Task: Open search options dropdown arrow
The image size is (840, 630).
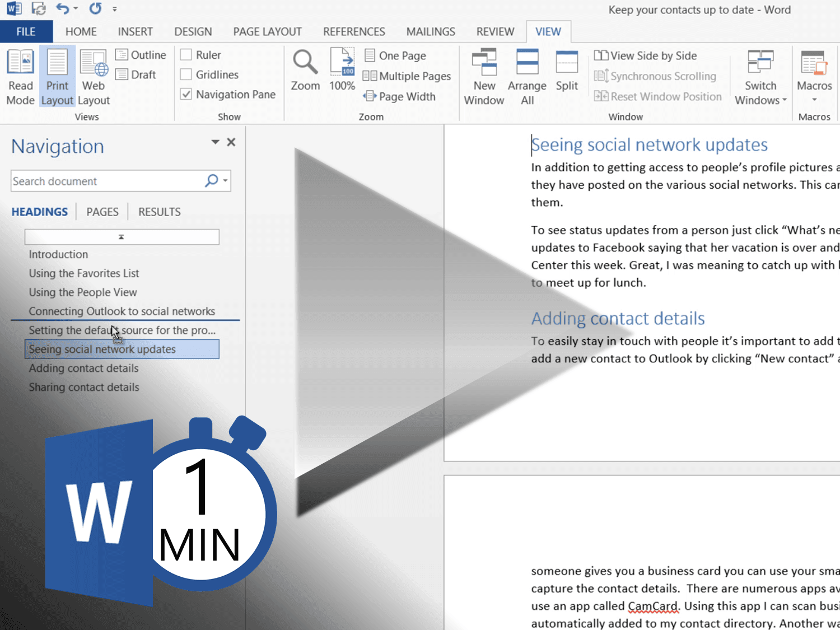Action: (225, 180)
